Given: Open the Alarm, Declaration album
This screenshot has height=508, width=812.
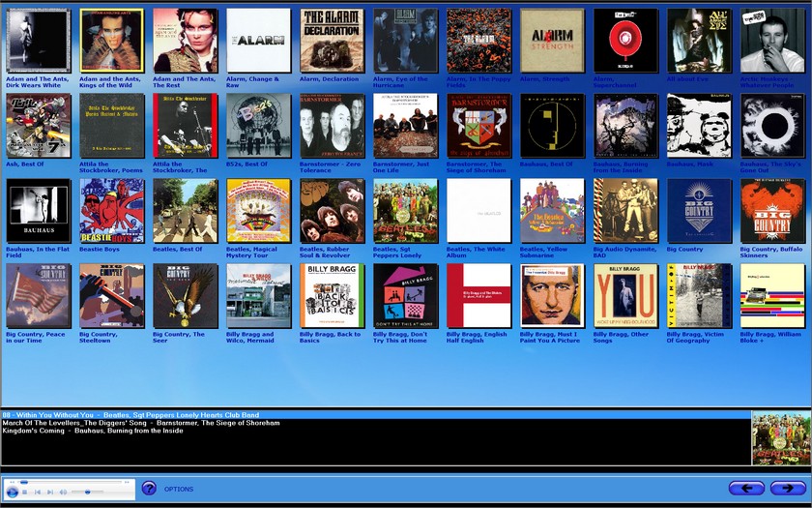Looking at the screenshot, I should point(332,41).
